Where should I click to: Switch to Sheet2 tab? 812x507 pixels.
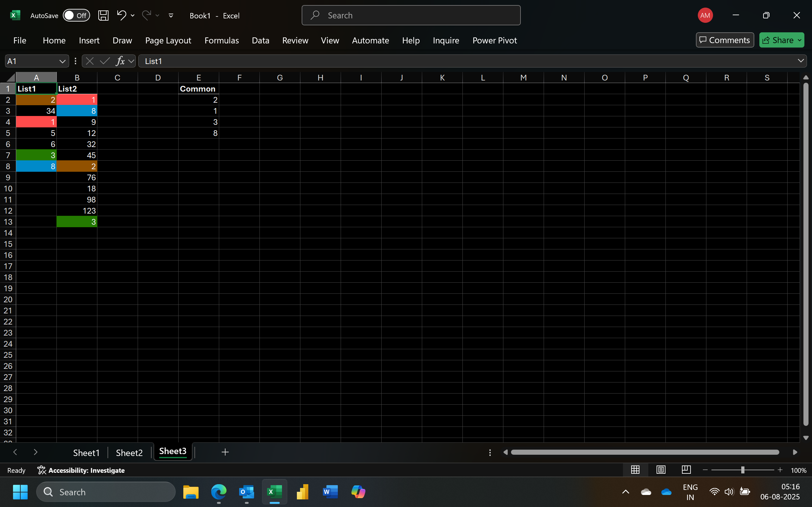(x=129, y=453)
